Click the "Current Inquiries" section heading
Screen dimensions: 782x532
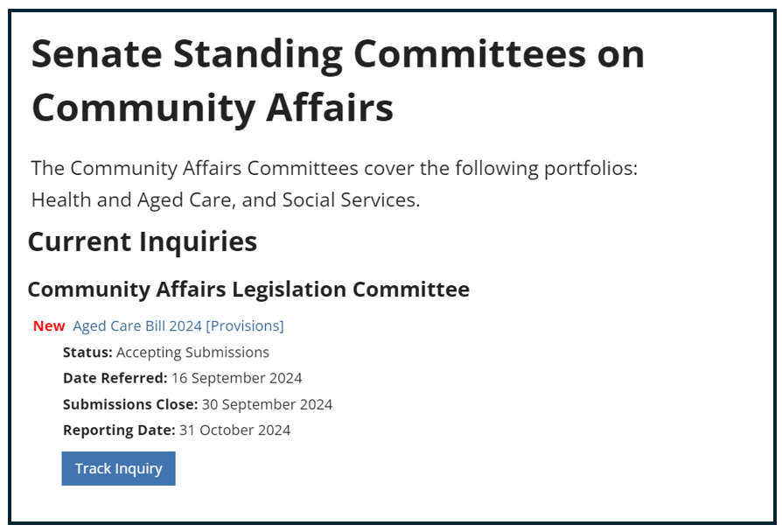tap(143, 242)
